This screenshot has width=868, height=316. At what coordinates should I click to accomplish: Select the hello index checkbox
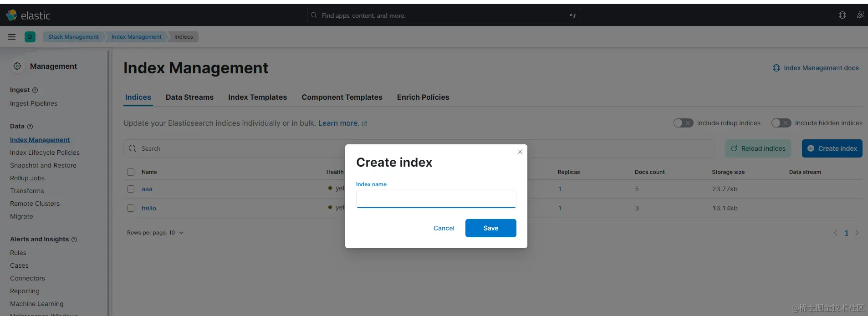point(131,208)
